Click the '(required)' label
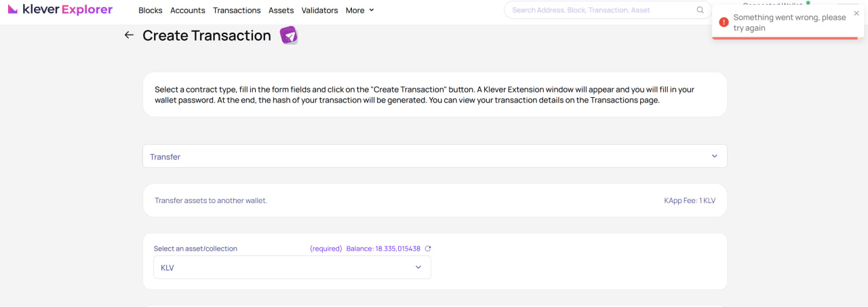Screen dimensions: 868x307 (326, 249)
